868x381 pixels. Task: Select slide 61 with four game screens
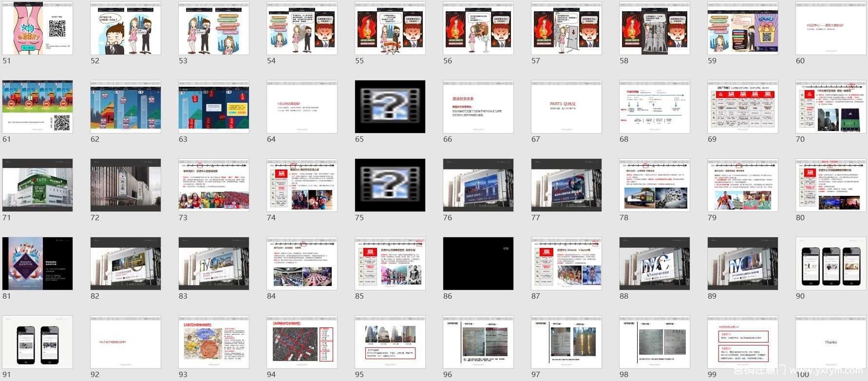point(38,107)
